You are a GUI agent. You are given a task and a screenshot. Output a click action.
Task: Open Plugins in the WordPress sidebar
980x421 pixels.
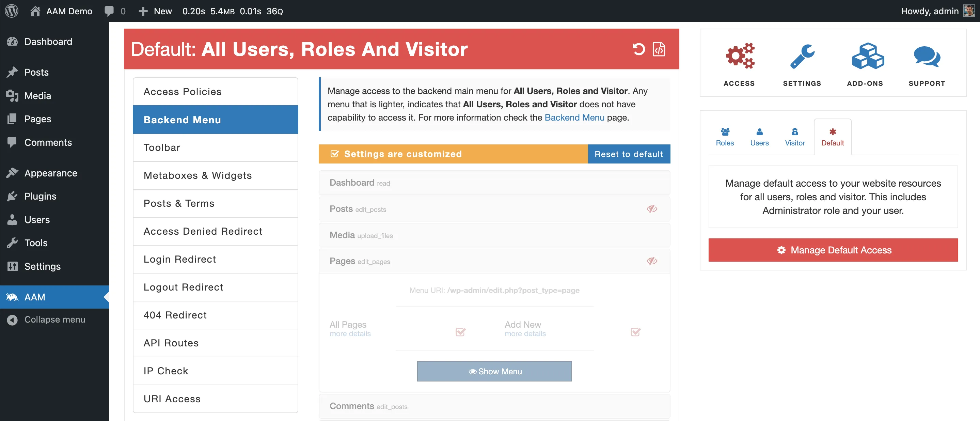pyautogui.click(x=54, y=197)
